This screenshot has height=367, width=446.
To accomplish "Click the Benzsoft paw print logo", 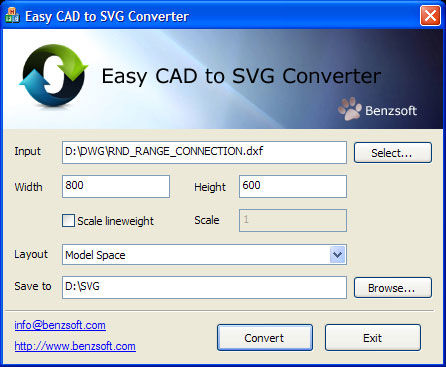I will click(349, 109).
